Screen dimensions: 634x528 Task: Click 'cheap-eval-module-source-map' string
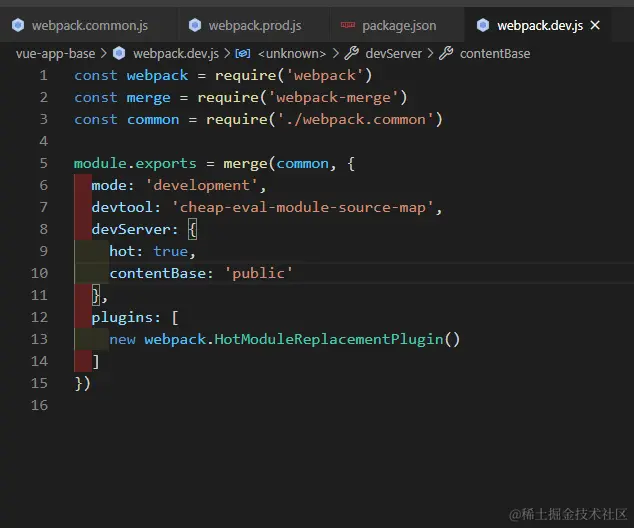pyautogui.click(x=302, y=207)
